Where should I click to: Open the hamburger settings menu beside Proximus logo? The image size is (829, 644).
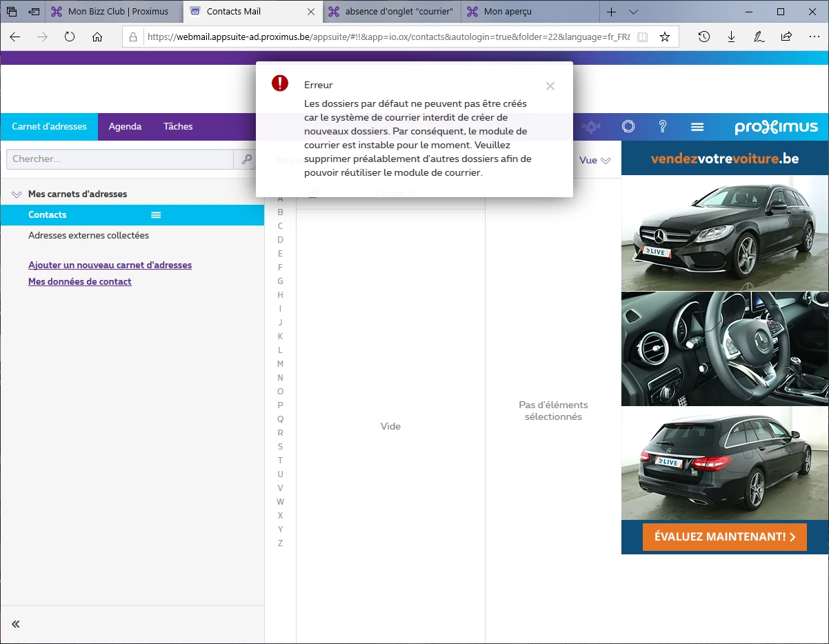pyautogui.click(x=697, y=127)
